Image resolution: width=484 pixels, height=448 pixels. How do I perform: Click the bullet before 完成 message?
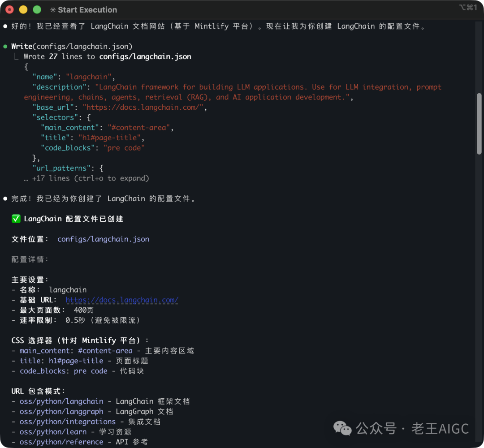(x=5, y=198)
